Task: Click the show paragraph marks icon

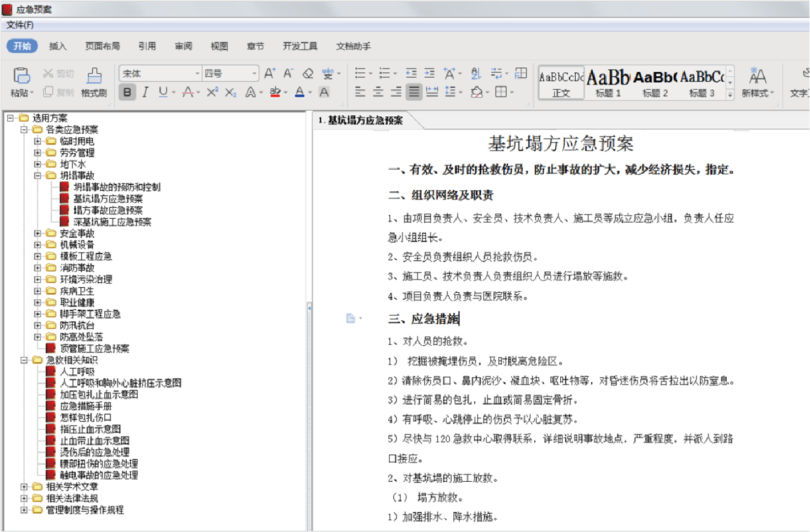Action: coord(497,73)
